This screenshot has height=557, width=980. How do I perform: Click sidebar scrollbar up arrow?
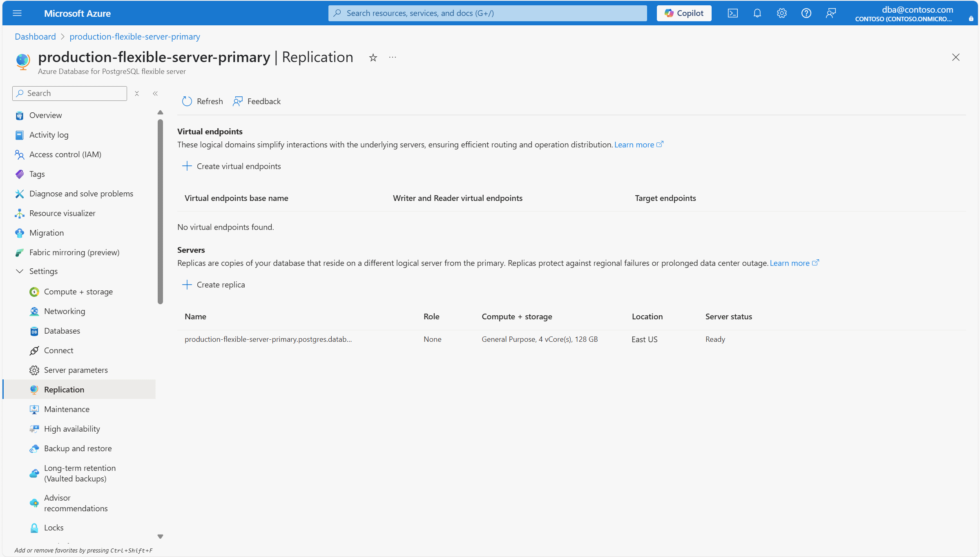click(x=160, y=112)
